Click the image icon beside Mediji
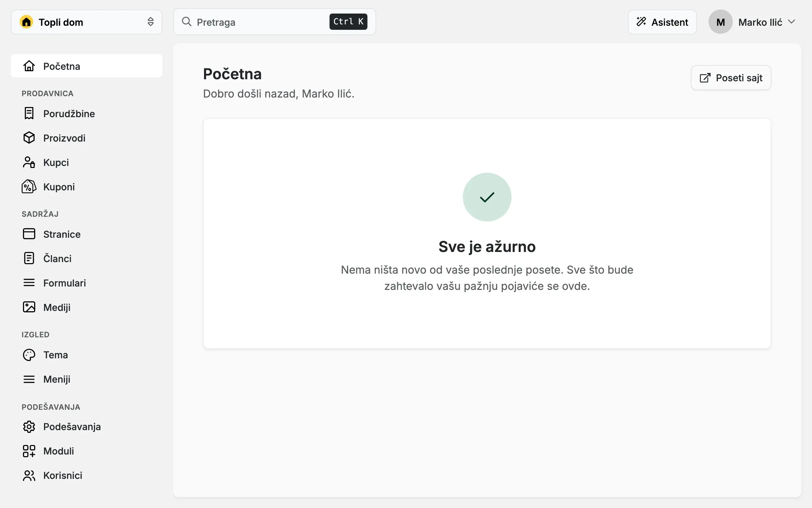Screen dimensions: 812x508 pos(29,307)
